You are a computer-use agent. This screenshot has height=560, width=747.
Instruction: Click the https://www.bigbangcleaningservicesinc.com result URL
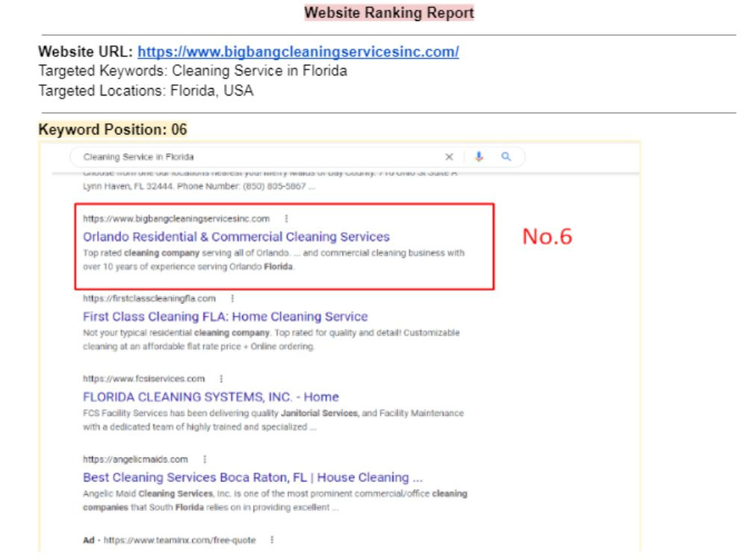point(176,219)
